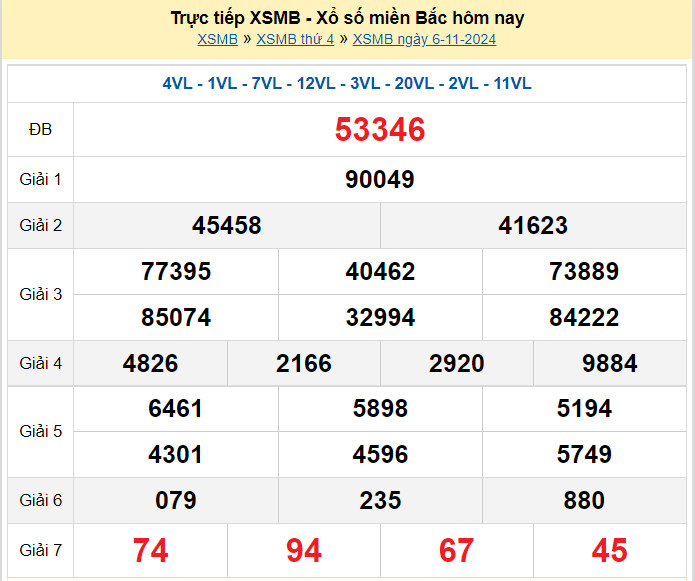Image resolution: width=695 pixels, height=581 pixels.
Task: Click the ticket series code row 4VL - 1VL
Action: (x=347, y=83)
